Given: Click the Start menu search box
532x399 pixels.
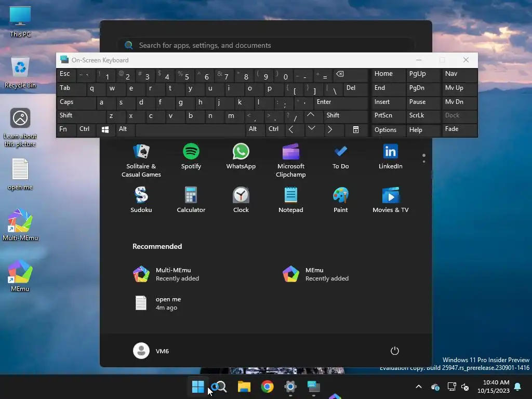Looking at the screenshot, I should 265,45.
